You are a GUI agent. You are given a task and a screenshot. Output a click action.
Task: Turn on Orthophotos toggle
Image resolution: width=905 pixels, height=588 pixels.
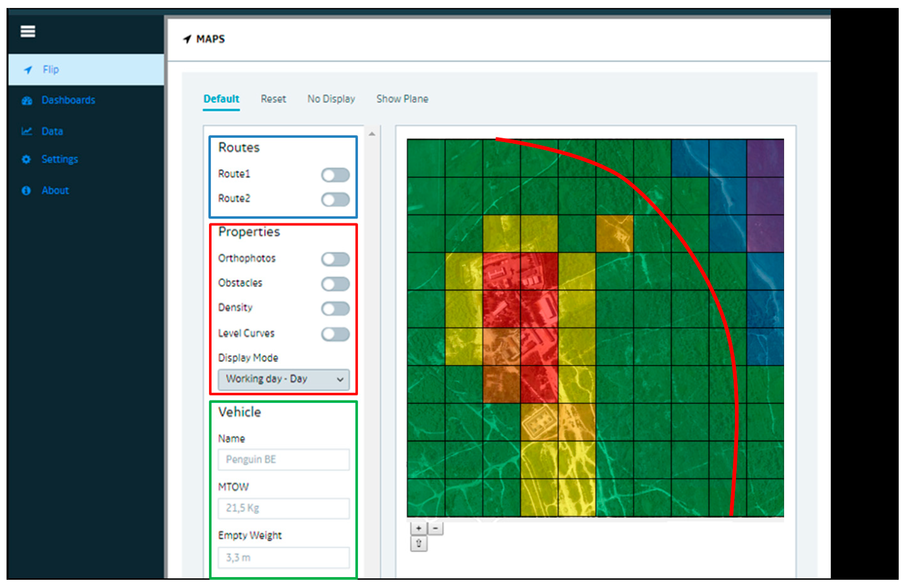(335, 259)
